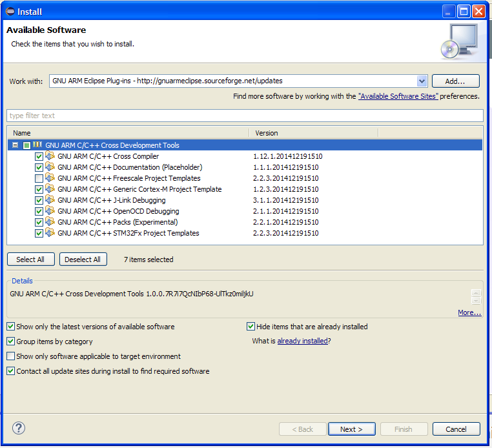Click the Details text with version 1.0.0.7R7i7QcNIbP68

pyautogui.click(x=132, y=294)
